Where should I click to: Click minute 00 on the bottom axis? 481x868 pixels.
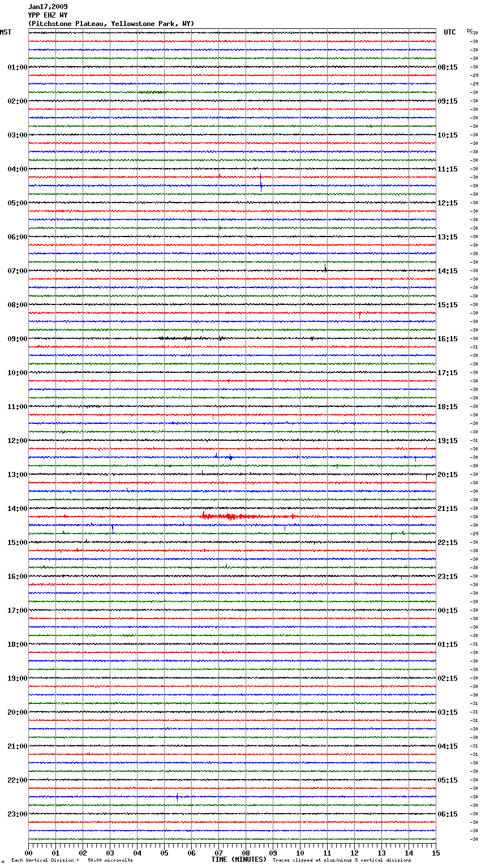coord(29,853)
